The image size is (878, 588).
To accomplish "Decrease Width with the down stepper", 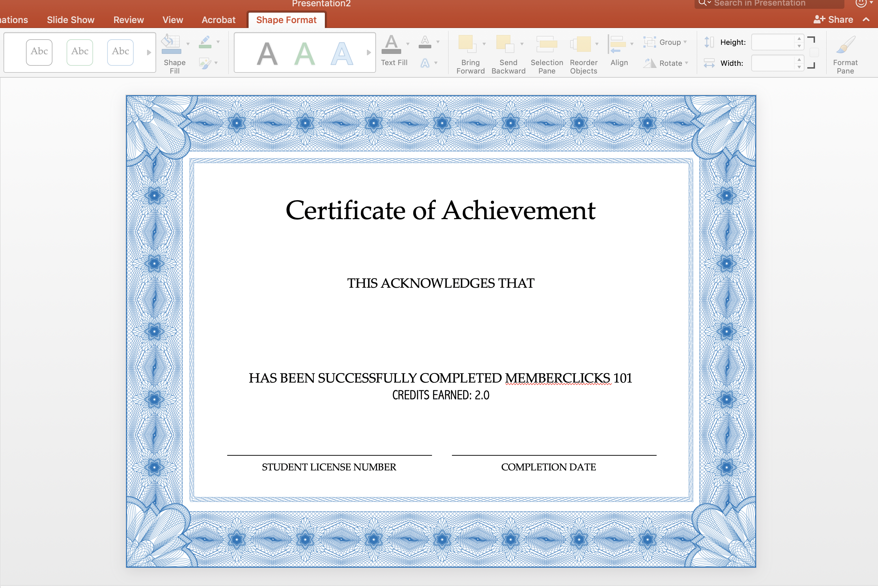I will [x=799, y=67].
